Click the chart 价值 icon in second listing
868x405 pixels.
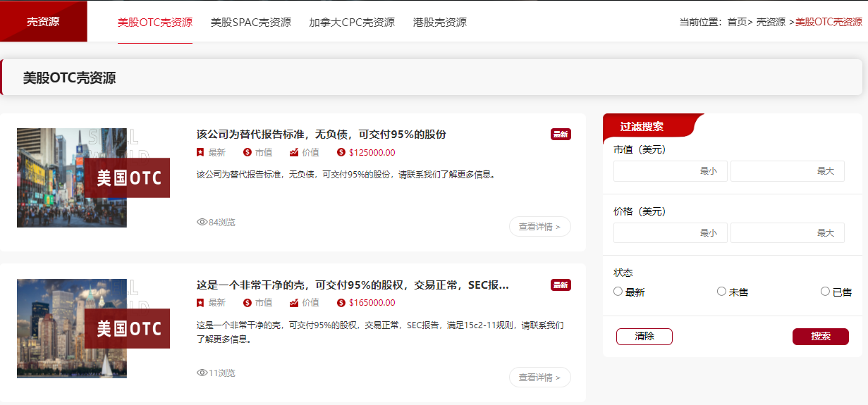point(294,303)
